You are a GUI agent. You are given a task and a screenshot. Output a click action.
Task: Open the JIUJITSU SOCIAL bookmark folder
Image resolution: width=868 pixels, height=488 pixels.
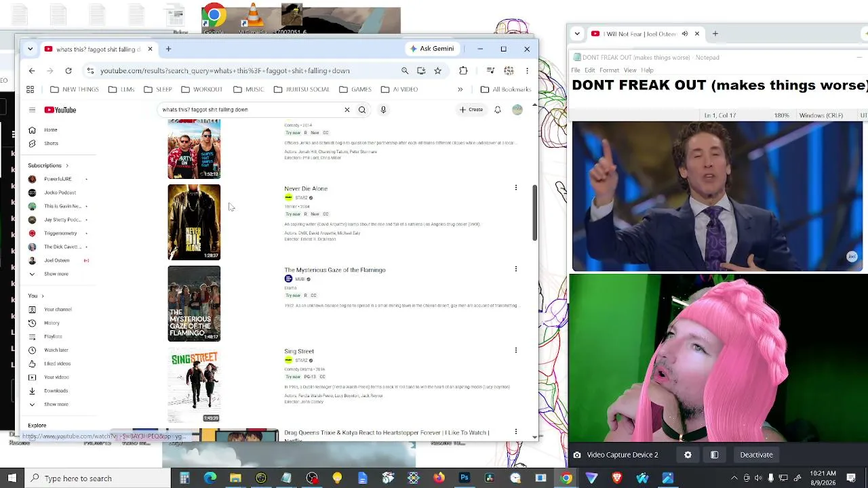(301, 89)
